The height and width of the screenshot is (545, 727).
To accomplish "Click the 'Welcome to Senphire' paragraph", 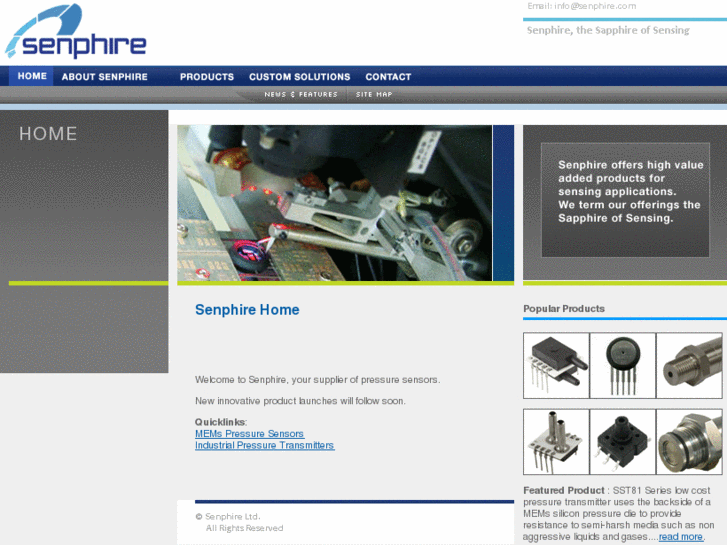I will tap(318, 379).
